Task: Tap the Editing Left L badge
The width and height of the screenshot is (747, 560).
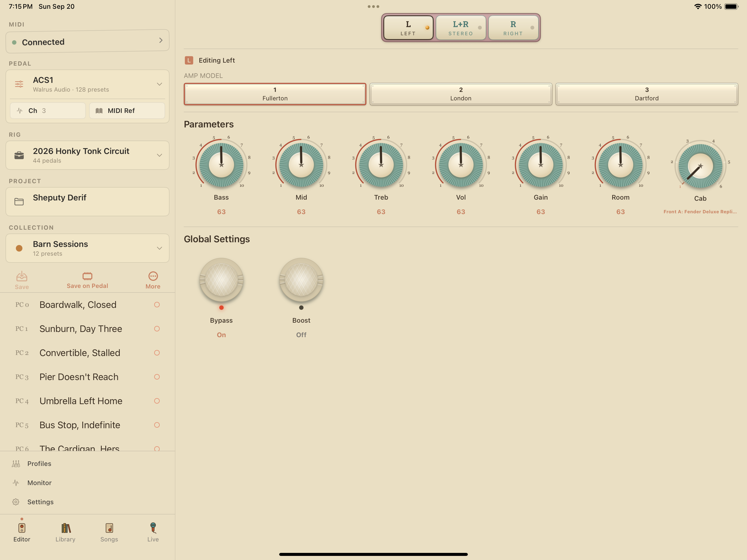Action: click(189, 60)
